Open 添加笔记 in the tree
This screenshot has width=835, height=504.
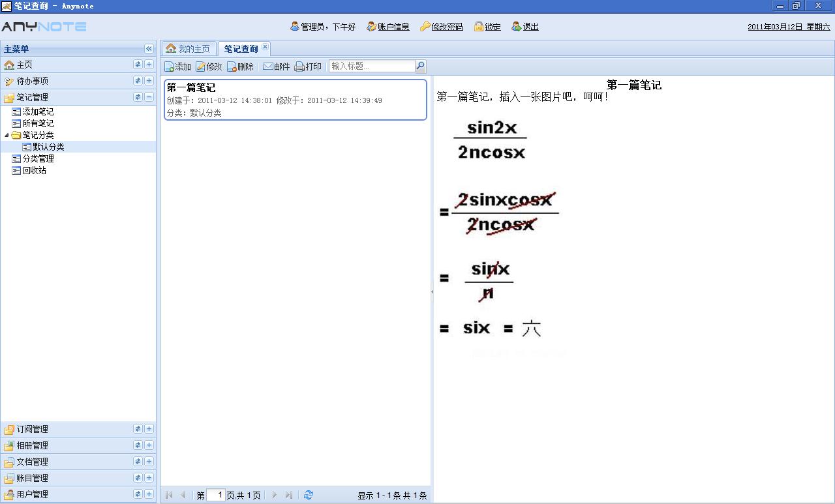click(38, 111)
